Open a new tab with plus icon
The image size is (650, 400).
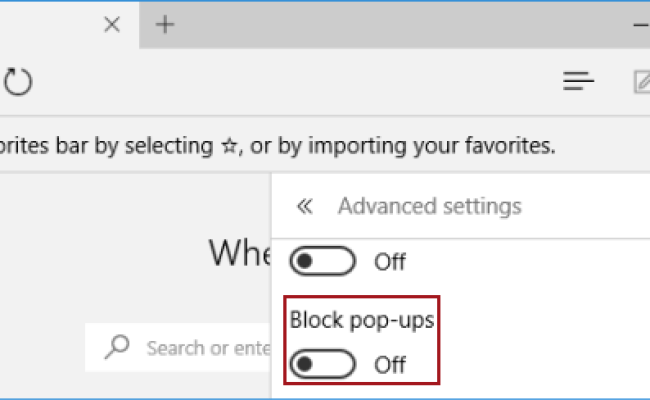165,24
